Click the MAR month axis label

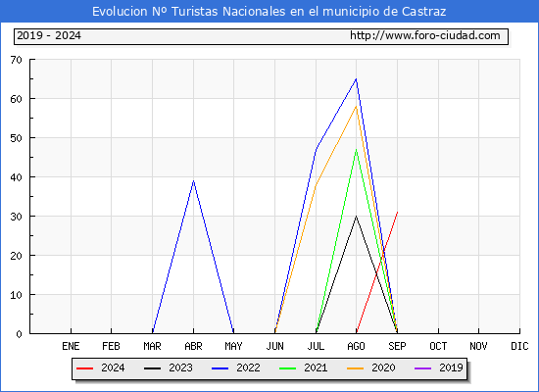click(152, 346)
